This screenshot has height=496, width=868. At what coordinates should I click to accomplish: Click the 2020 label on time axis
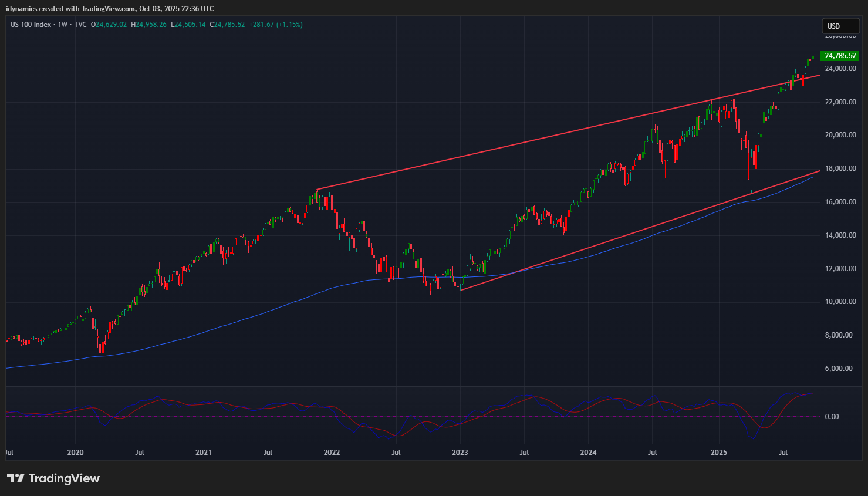point(75,453)
